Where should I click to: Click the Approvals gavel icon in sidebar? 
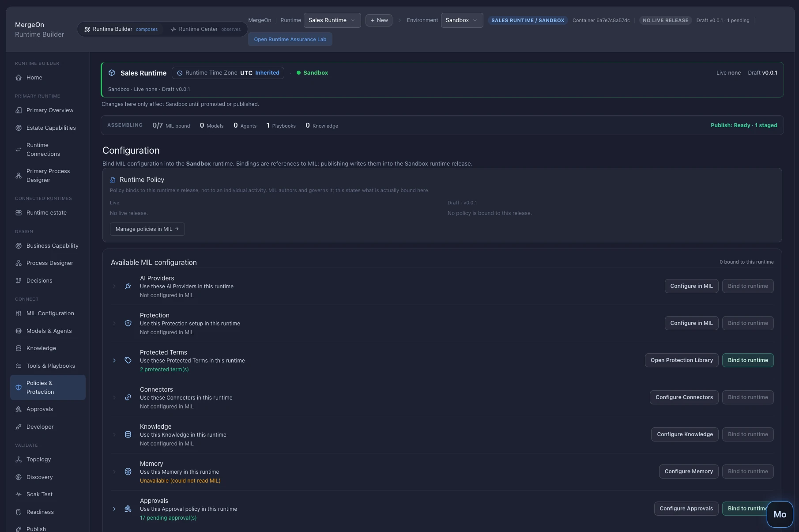coord(19,409)
